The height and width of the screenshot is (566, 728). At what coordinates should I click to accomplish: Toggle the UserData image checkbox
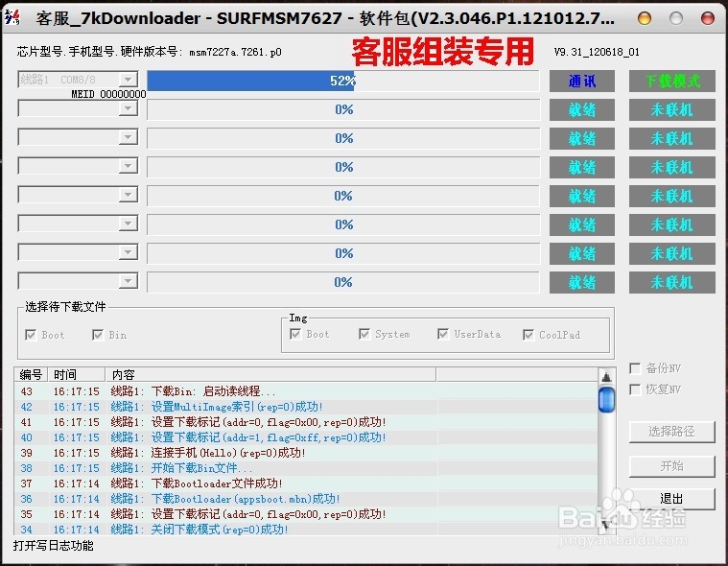point(443,334)
